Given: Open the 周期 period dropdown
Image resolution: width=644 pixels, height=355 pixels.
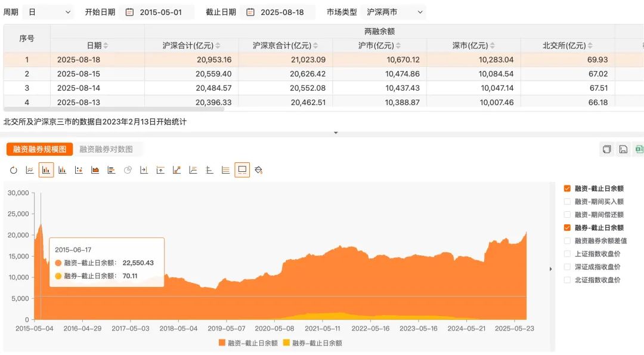Looking at the screenshot, I should coord(48,13).
